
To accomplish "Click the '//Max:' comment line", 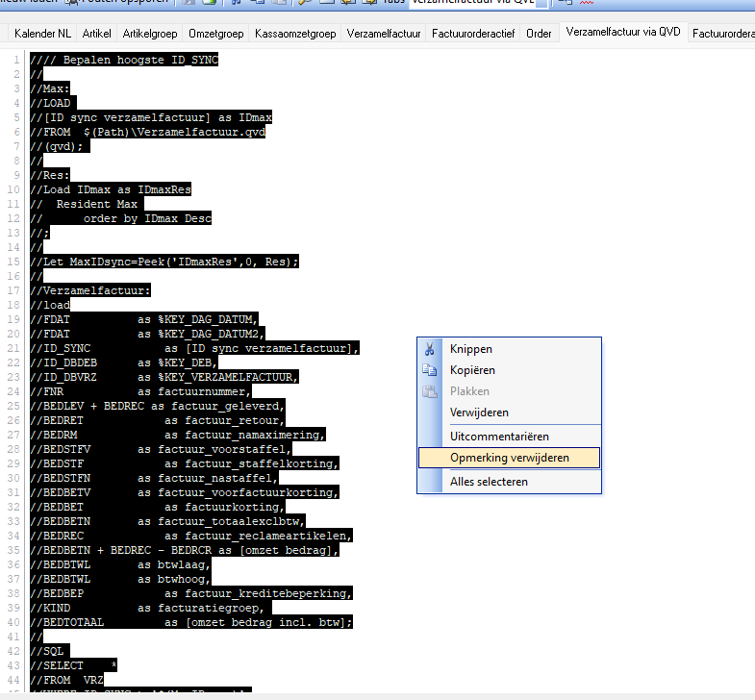I will tap(50, 88).
